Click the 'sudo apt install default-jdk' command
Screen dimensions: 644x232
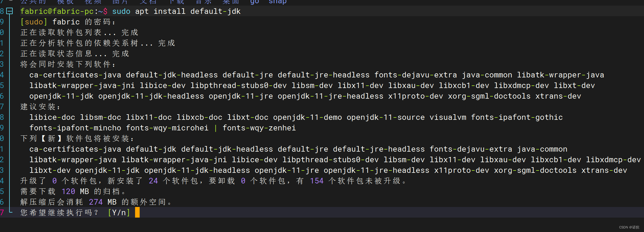176,11
